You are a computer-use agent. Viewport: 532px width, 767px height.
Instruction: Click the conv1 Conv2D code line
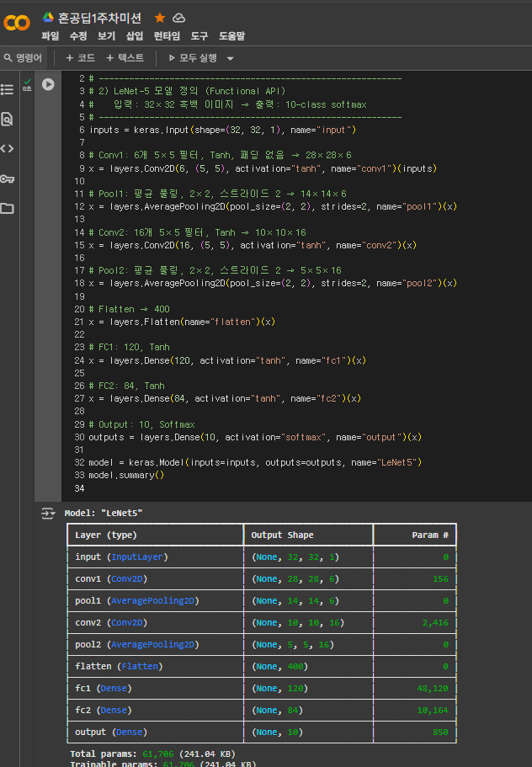point(263,168)
